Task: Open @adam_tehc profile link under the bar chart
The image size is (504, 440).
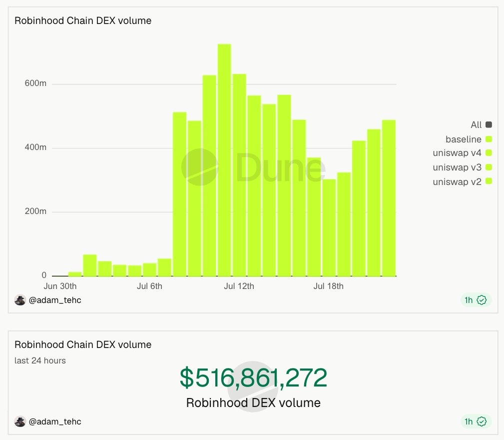Action: coord(55,300)
